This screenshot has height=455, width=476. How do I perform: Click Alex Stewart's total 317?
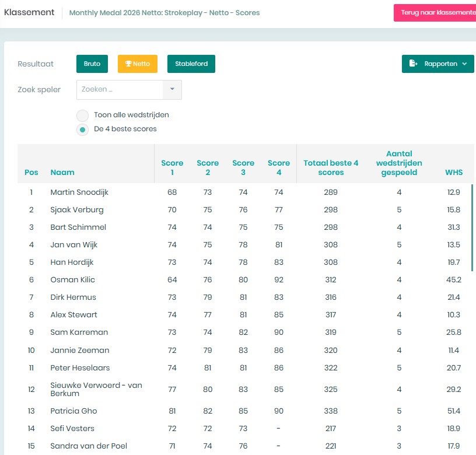click(x=331, y=315)
